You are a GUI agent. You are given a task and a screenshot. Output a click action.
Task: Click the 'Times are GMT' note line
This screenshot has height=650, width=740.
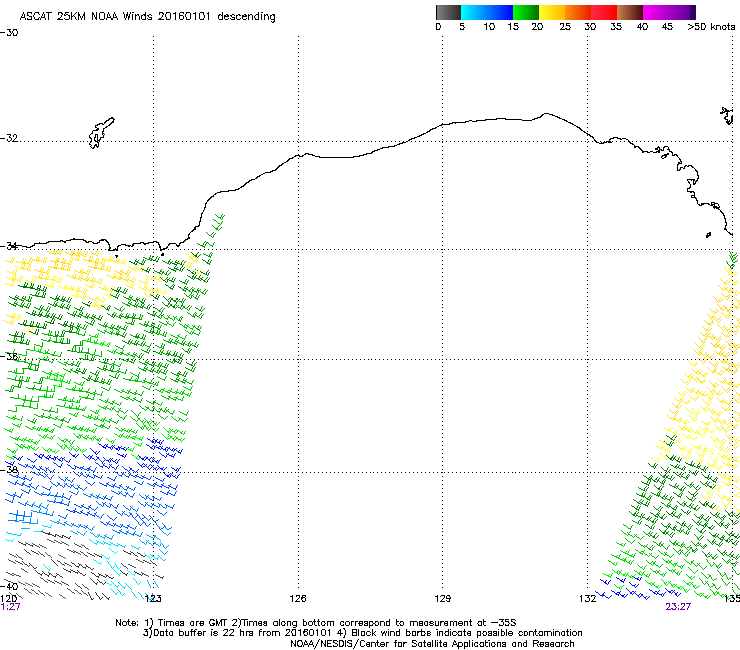coord(316,623)
